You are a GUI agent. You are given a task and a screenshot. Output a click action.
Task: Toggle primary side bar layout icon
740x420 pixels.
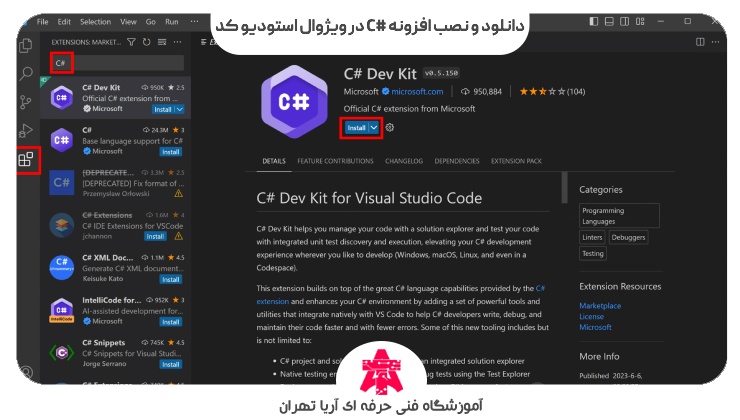click(594, 21)
